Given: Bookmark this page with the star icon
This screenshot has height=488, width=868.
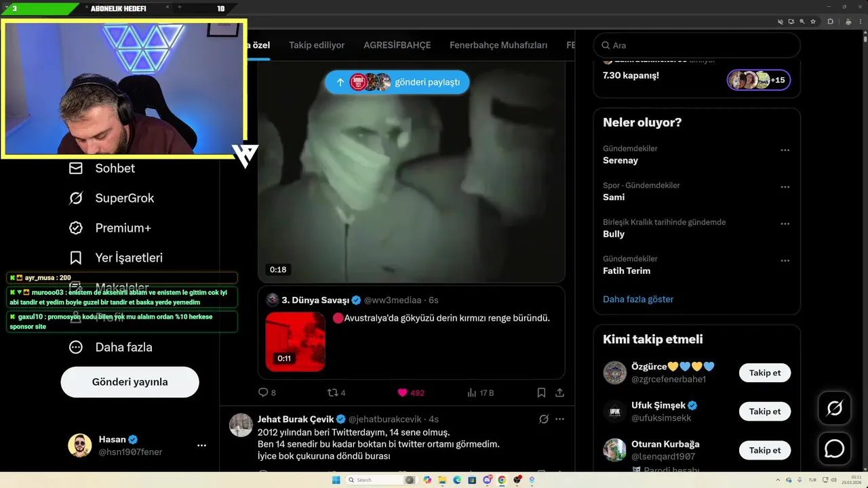Looking at the screenshot, I should point(813,22).
